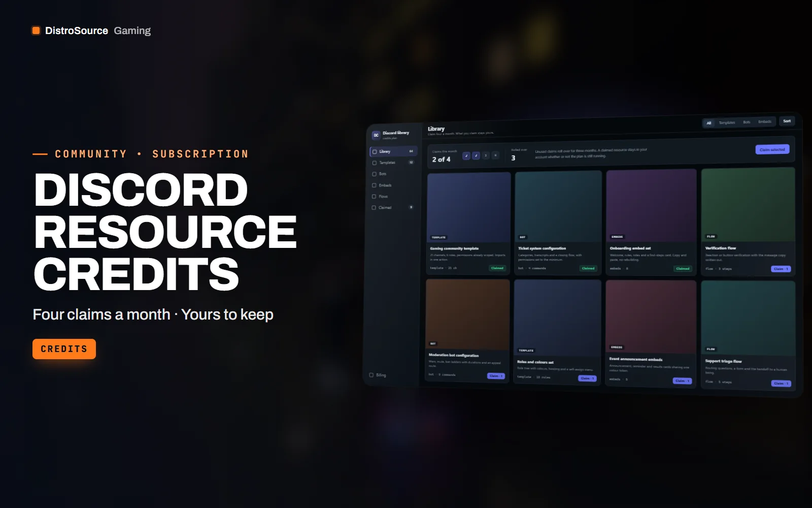Viewport: 812px width, 508px height.
Task: Claim the Support triage flow resource
Action: click(781, 384)
